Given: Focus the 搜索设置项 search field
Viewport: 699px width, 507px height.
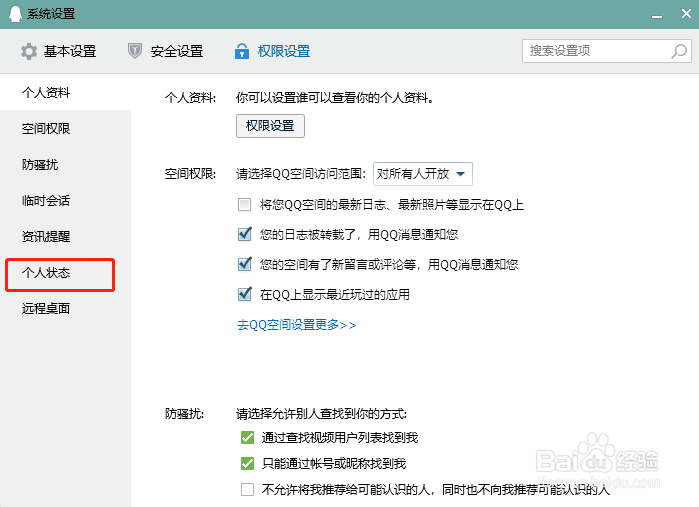Looking at the screenshot, I should click(x=607, y=51).
